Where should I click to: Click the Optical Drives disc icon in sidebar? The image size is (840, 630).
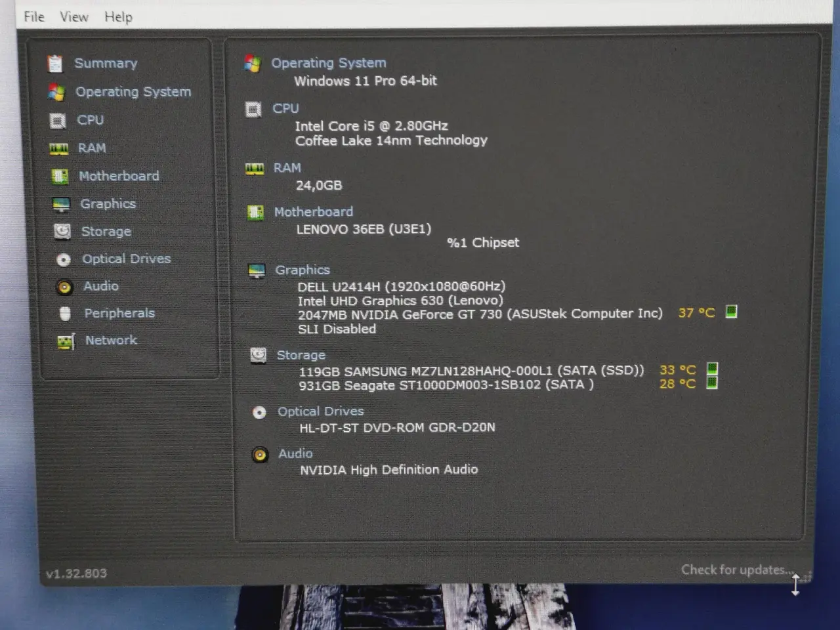[x=63, y=260]
